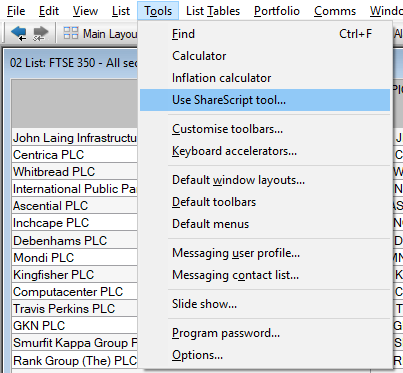
Task: Open the Comms menu
Action: (335, 11)
